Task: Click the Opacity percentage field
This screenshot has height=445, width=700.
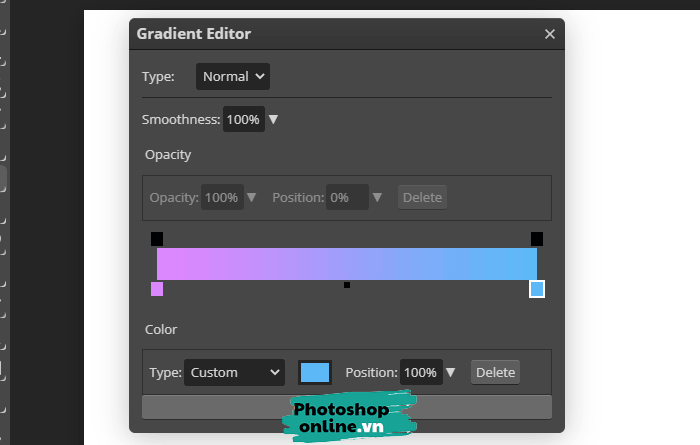Action: 222,197
